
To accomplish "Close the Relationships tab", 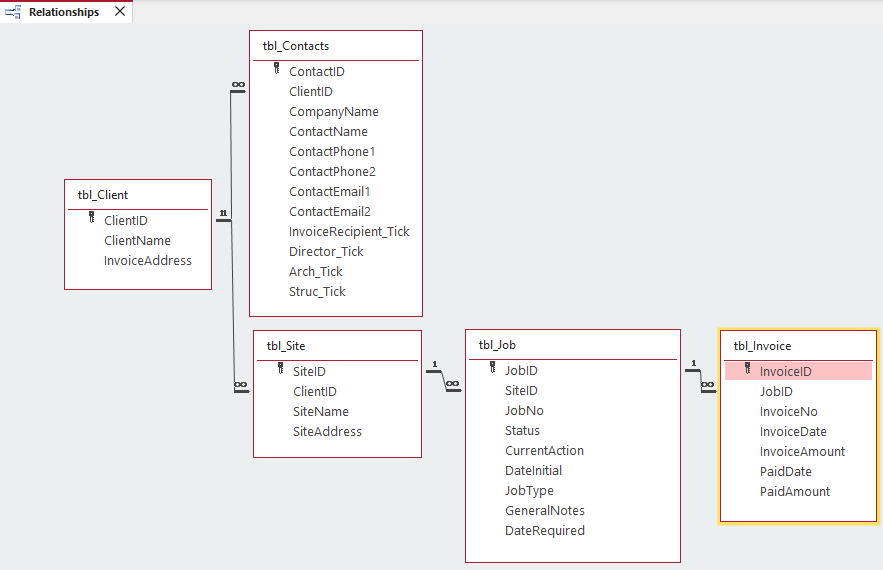I will point(120,12).
